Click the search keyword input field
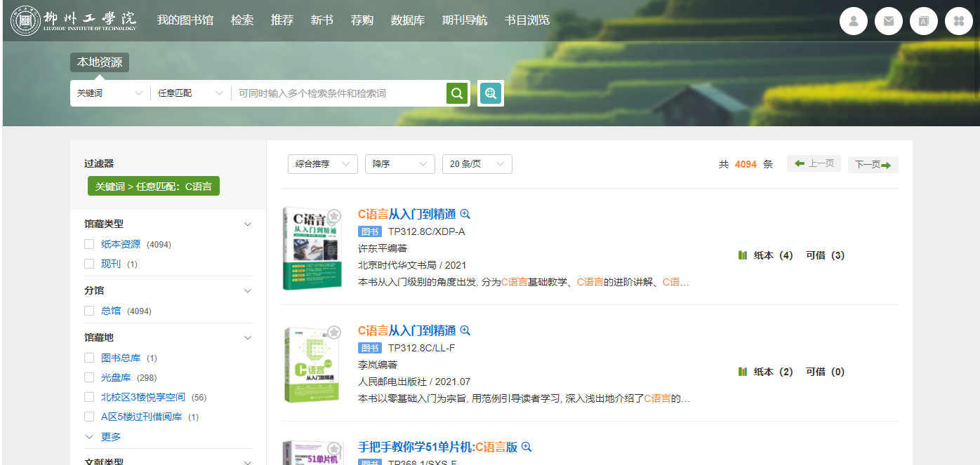Image resolution: width=980 pixels, height=465 pixels. [x=338, y=93]
